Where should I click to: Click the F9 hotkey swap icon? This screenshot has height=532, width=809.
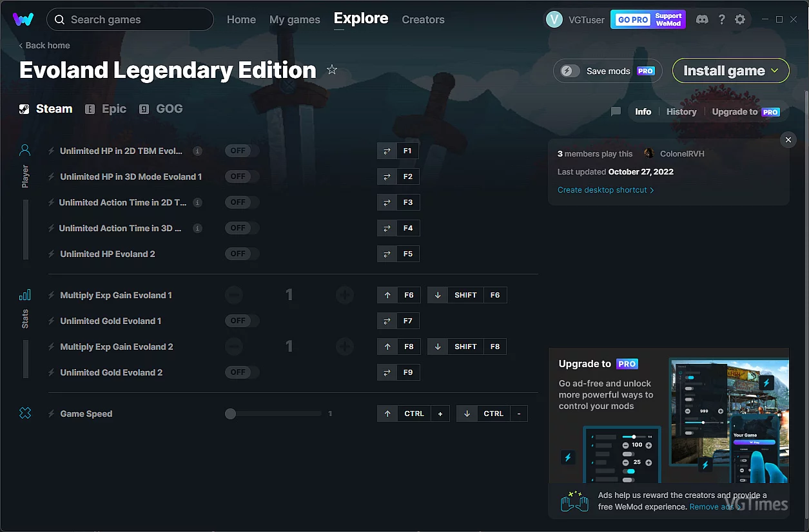click(387, 372)
